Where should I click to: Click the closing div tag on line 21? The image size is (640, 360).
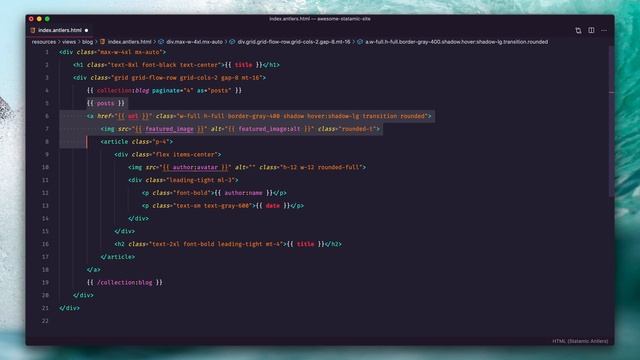69,308
